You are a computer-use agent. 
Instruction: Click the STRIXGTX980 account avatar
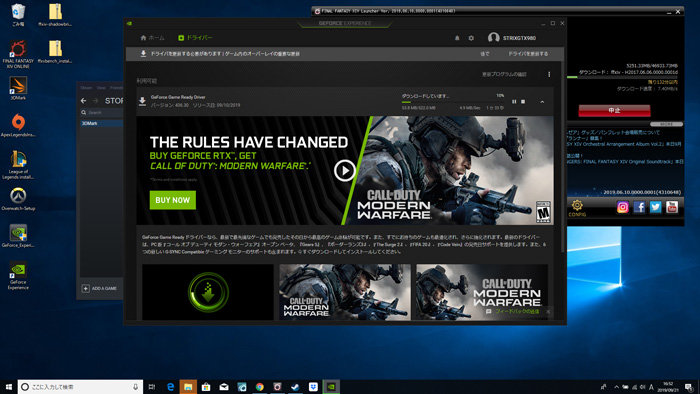point(493,38)
